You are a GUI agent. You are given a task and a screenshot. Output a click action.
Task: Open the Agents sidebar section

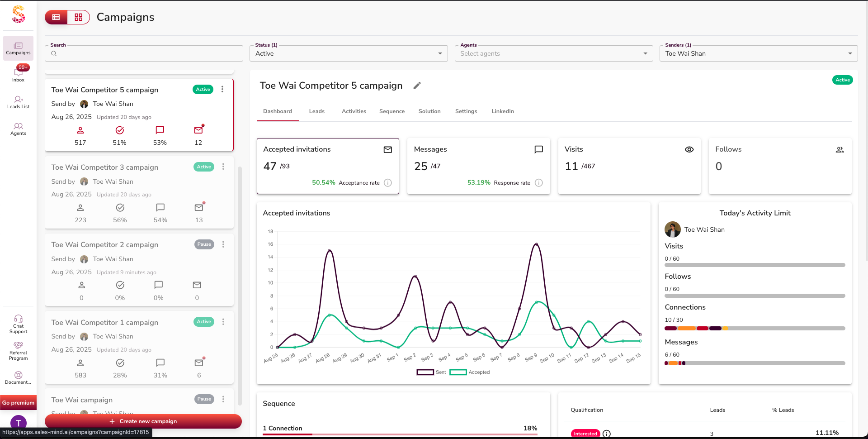point(18,129)
